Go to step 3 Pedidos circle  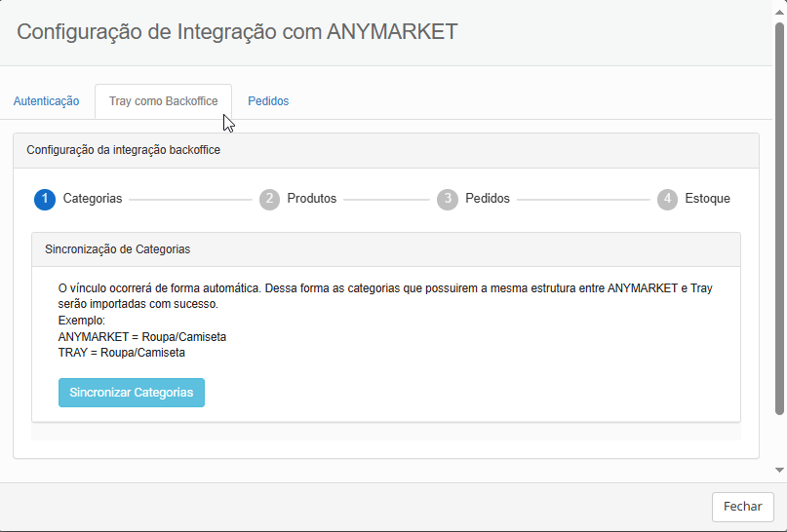tap(448, 199)
